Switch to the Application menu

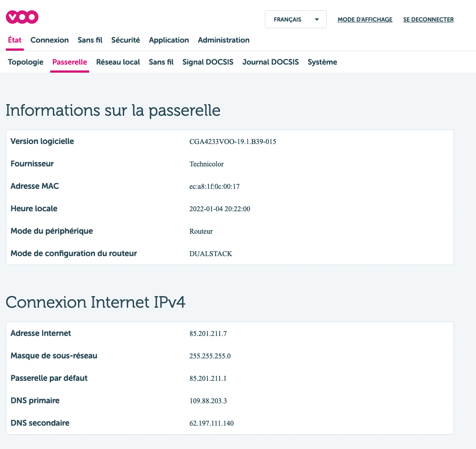(x=169, y=40)
